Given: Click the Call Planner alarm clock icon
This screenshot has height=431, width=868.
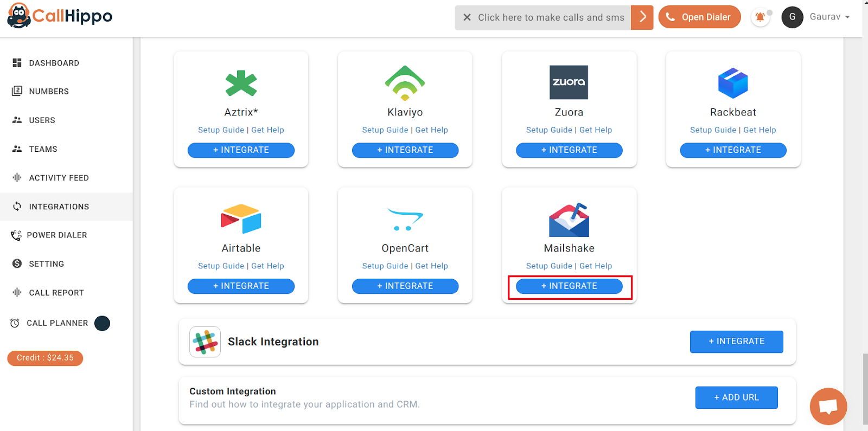Looking at the screenshot, I should [15, 323].
